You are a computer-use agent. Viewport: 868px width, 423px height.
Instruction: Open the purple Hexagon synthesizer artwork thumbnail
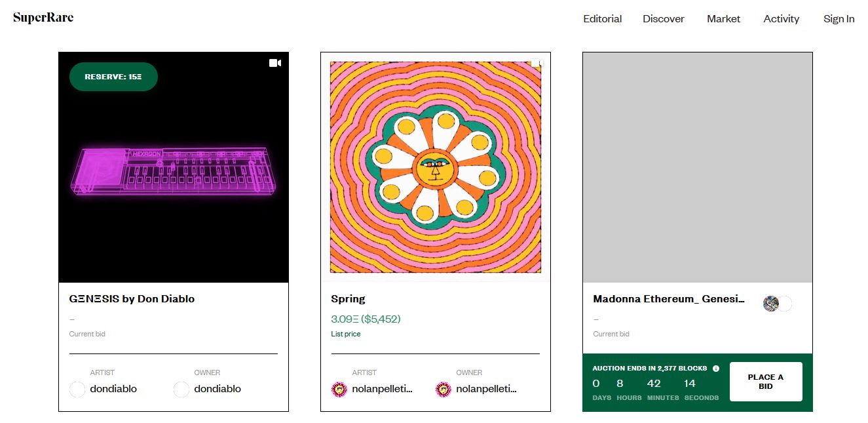(174, 167)
